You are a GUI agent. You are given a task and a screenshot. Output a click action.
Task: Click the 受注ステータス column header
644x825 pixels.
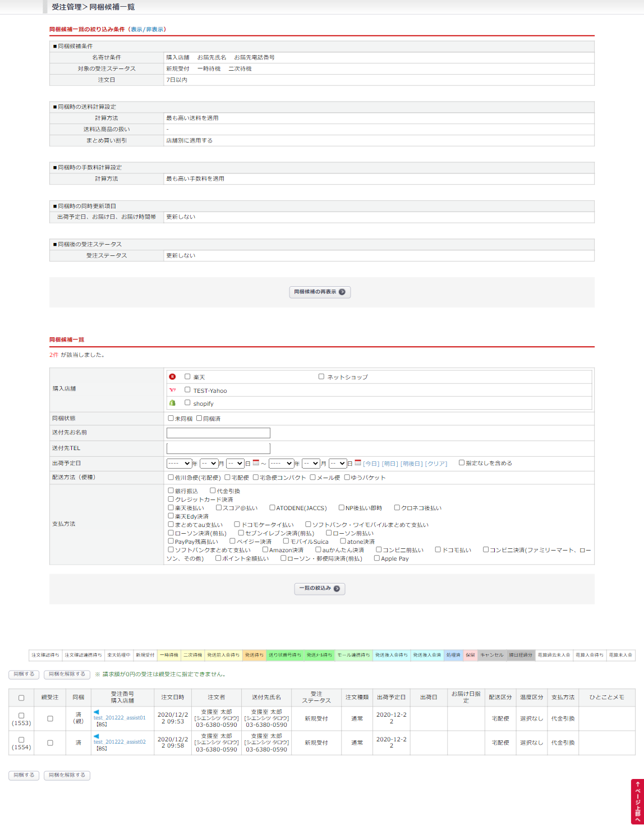coord(316,697)
